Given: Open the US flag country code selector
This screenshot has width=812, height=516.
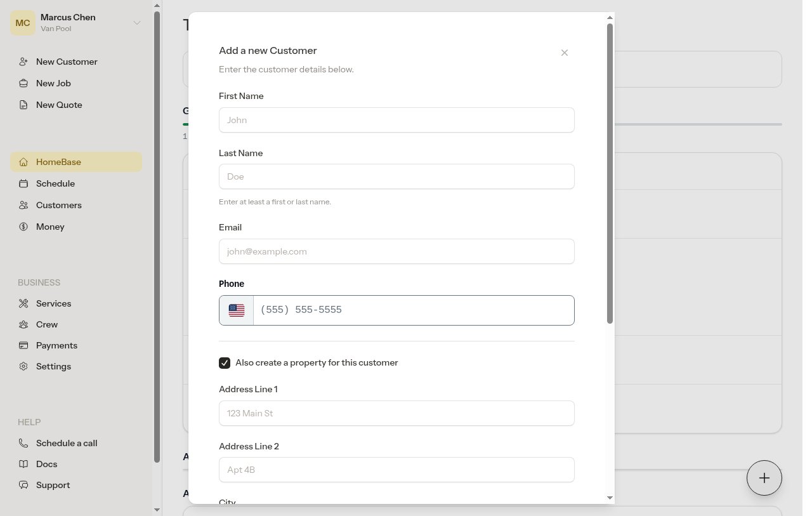Looking at the screenshot, I should [x=237, y=310].
